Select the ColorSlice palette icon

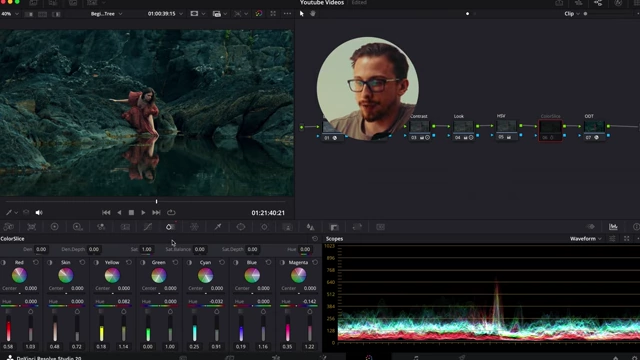pos(171,227)
